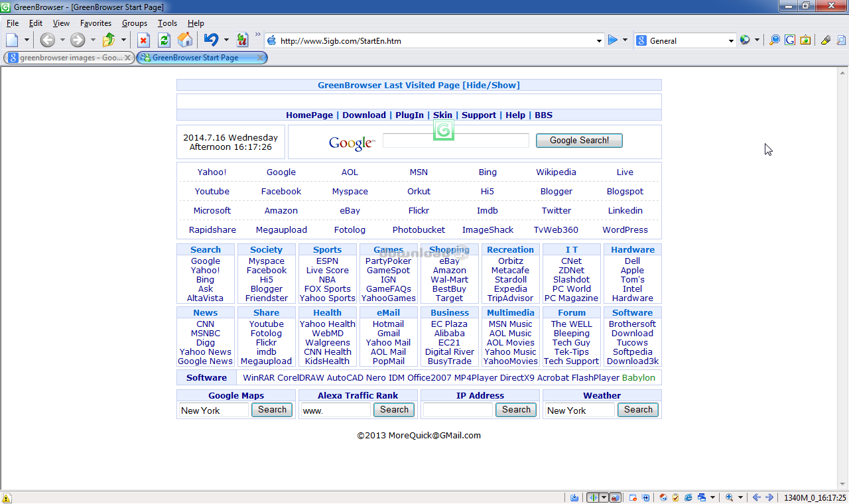Viewport: 849px width, 504px height.
Task: Click the blue Undo close arrow icon
Action: (x=211, y=40)
